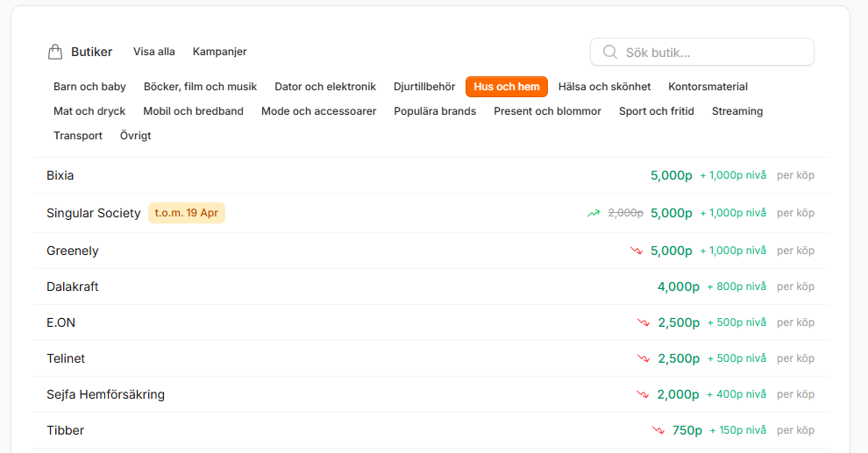Open Populära brands category
This screenshot has width=868, height=453.
coord(435,111)
